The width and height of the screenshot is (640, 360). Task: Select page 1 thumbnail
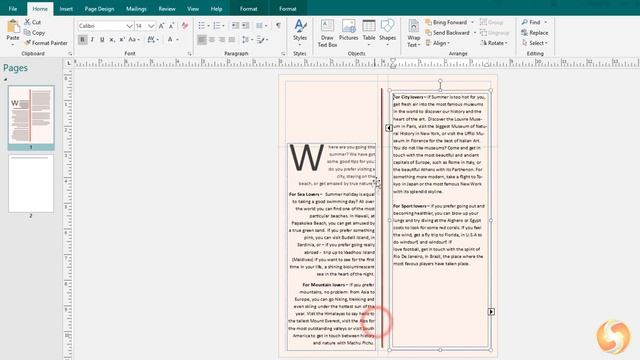coord(31,115)
